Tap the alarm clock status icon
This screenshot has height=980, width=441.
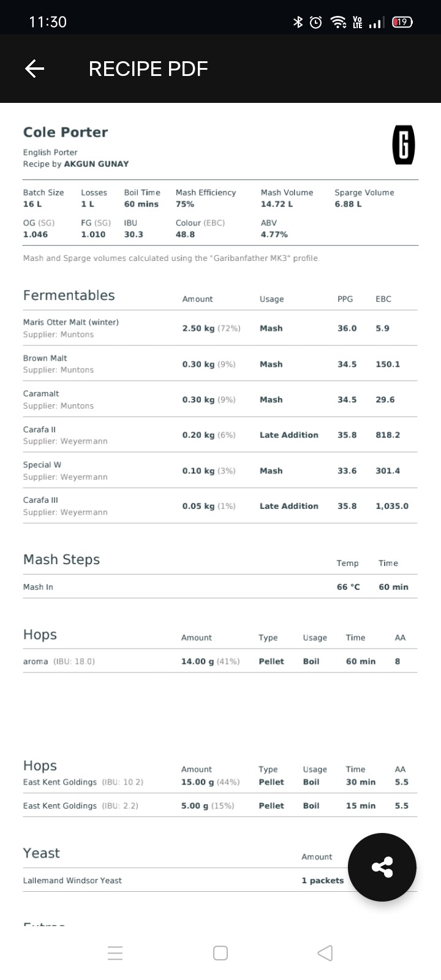tap(316, 22)
